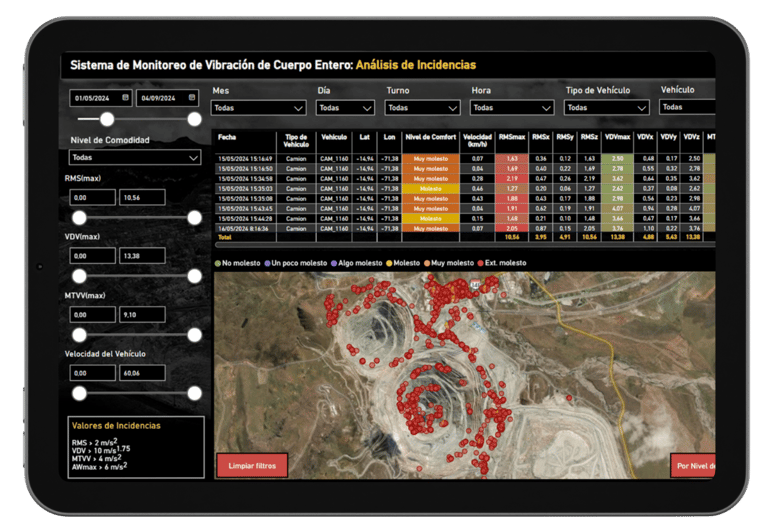Click the Velocidad del Vehículo slider right handle
The width and height of the screenshot is (768, 527).
194,393
